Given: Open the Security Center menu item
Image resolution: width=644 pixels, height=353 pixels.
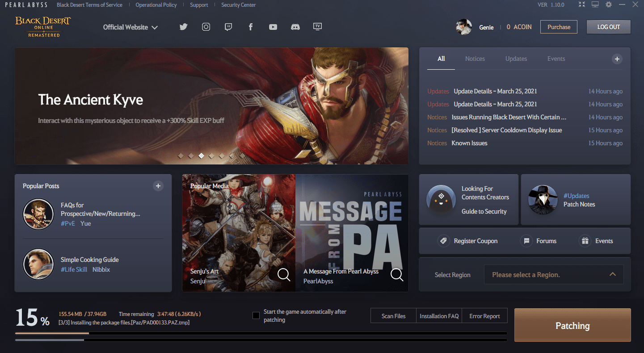Looking at the screenshot, I should [x=238, y=4].
